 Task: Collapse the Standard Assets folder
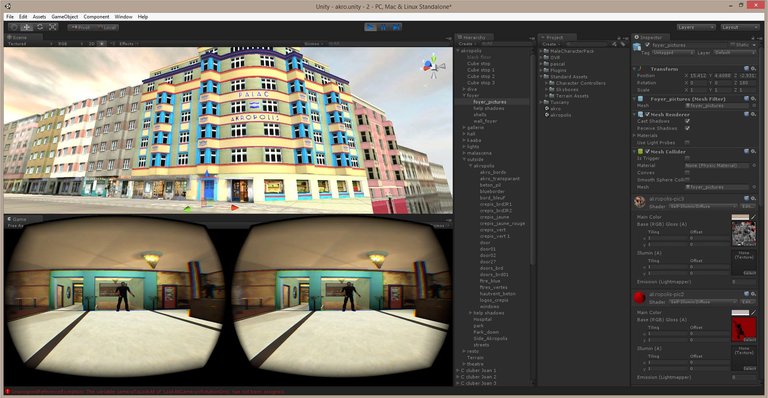click(x=542, y=76)
